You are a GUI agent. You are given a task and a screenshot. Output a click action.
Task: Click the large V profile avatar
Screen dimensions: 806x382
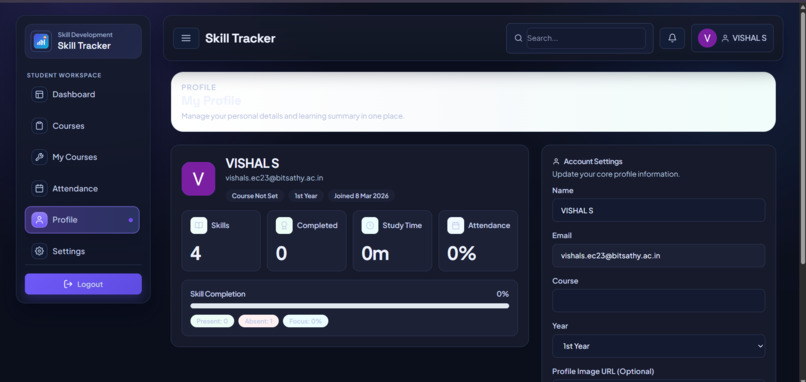pyautogui.click(x=198, y=178)
